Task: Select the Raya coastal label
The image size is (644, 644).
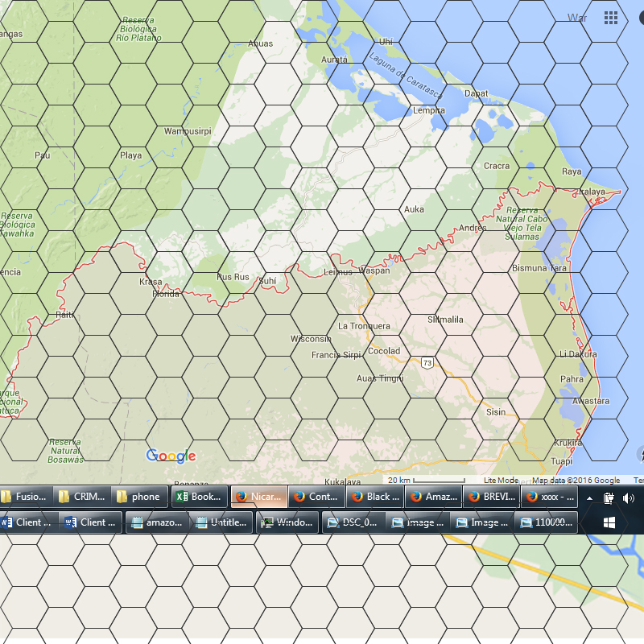Action: (572, 171)
